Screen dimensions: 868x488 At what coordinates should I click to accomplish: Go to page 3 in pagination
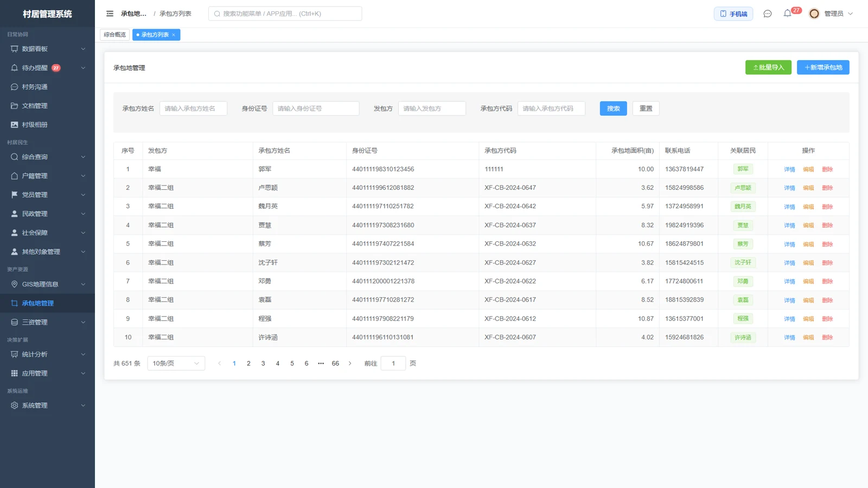coord(263,363)
